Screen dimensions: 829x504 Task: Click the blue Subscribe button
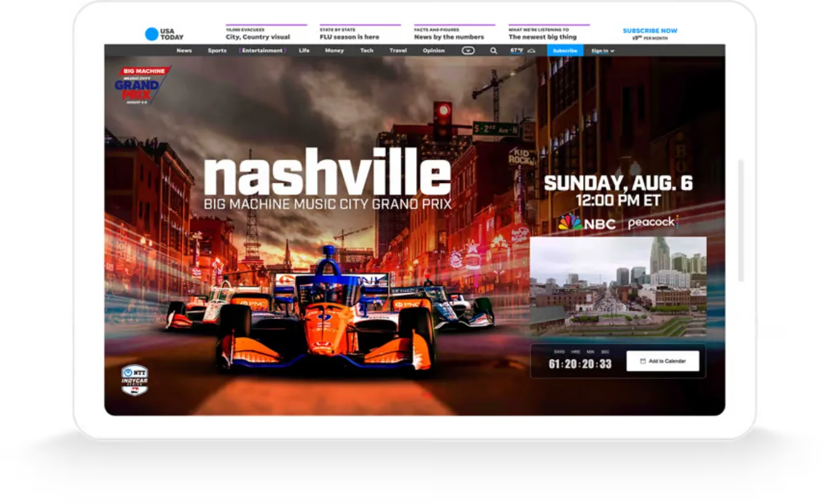(564, 50)
